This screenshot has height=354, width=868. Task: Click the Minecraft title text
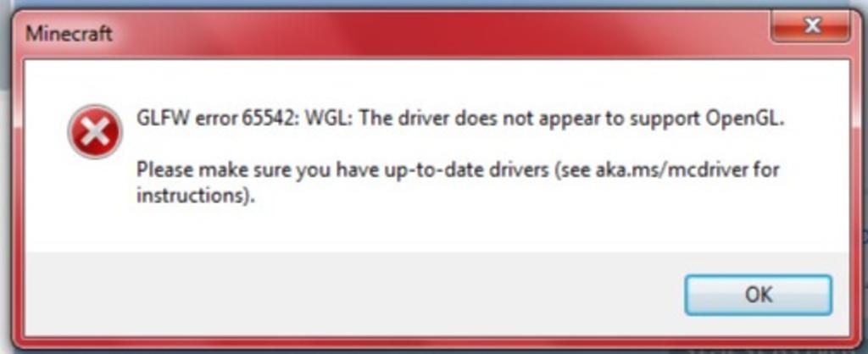(x=69, y=34)
